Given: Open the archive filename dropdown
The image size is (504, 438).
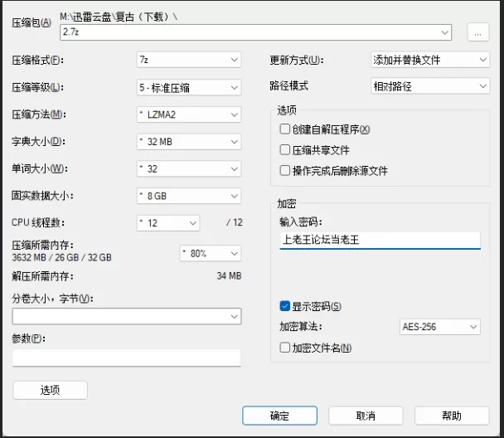Looking at the screenshot, I should tap(446, 32).
